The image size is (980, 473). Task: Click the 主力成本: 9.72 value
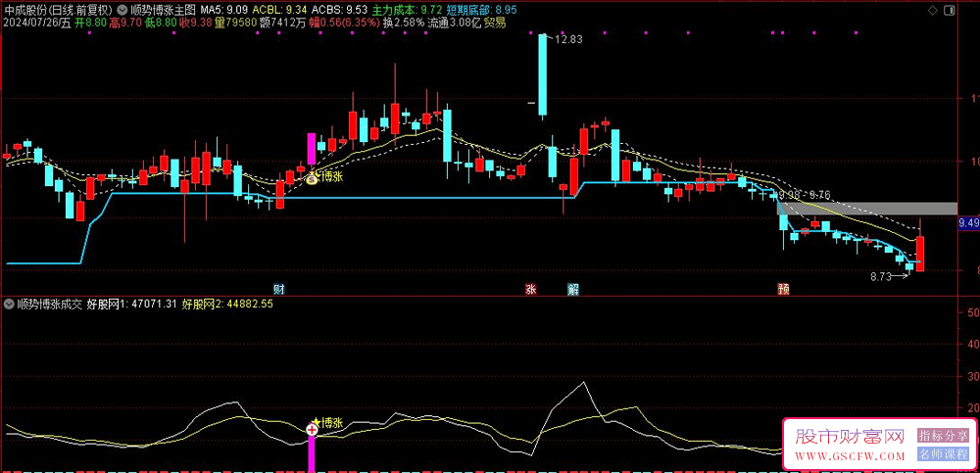pos(407,10)
